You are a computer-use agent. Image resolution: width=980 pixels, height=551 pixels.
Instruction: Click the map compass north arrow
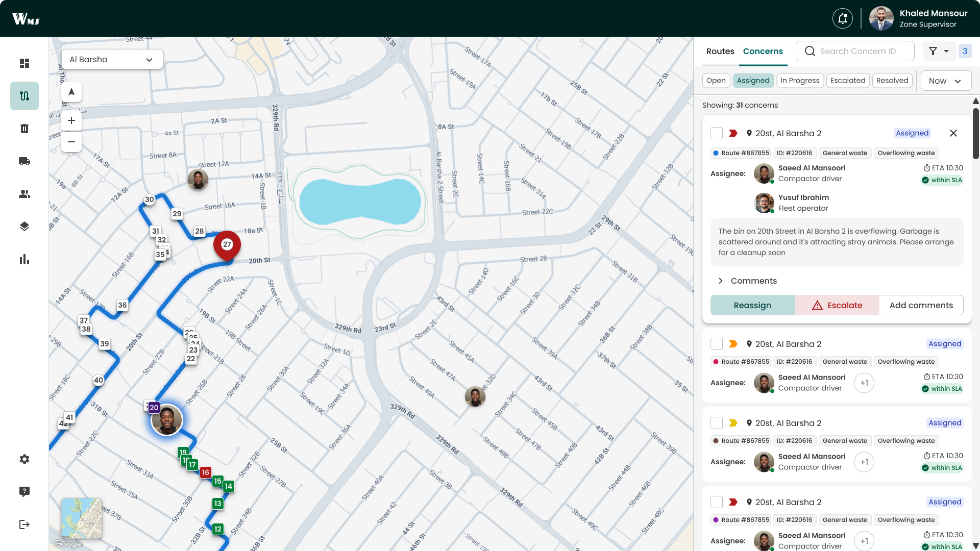(x=71, y=92)
